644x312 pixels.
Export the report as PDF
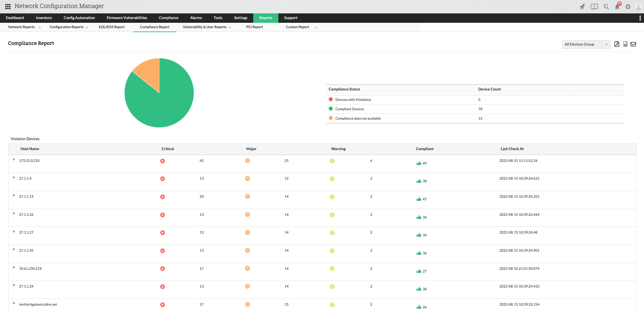616,44
